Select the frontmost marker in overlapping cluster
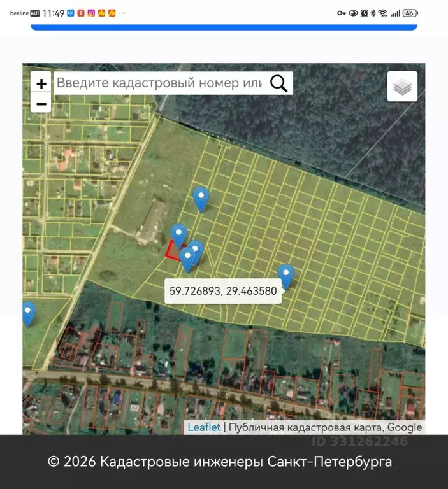448x489 pixels. (187, 260)
